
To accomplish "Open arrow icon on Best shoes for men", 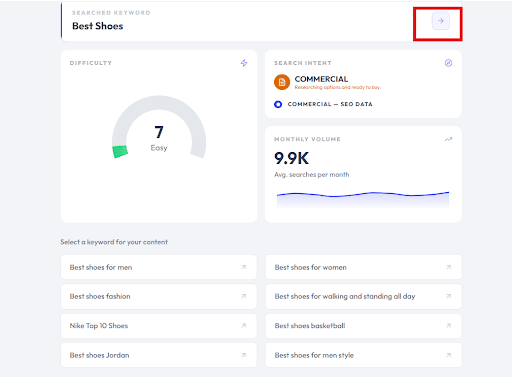I will click(x=244, y=267).
